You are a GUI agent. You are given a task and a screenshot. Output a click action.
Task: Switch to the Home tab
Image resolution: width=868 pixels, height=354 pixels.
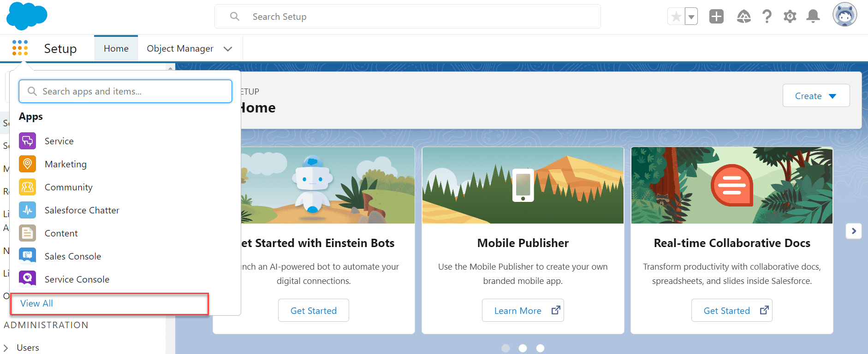point(116,48)
